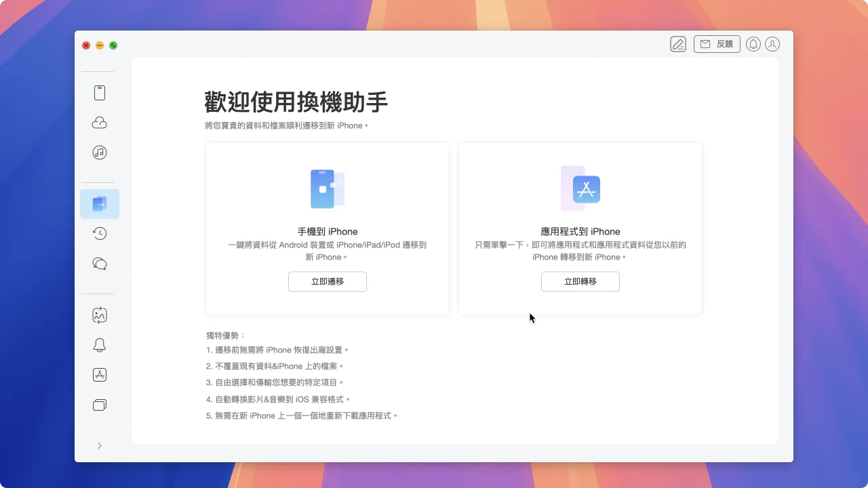Click the 立即遷移 button
The width and height of the screenshot is (868, 488).
[x=328, y=281]
